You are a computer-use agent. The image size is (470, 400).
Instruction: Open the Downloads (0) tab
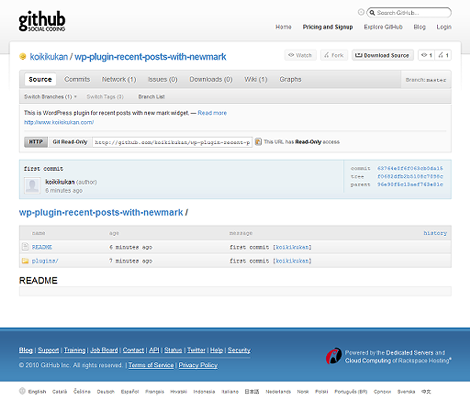(x=211, y=79)
